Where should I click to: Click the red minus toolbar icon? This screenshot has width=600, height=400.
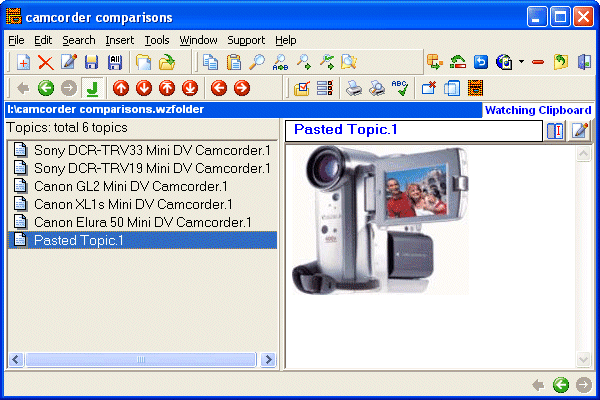pos(538,62)
